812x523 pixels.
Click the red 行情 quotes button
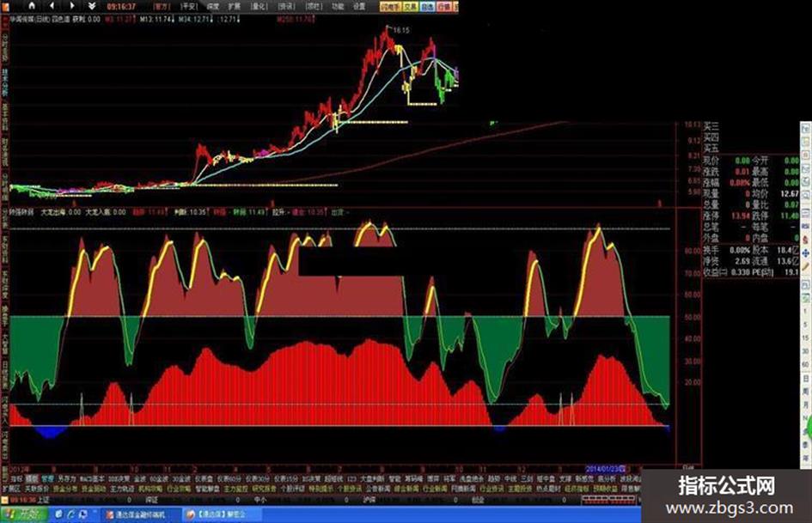[443, 7]
